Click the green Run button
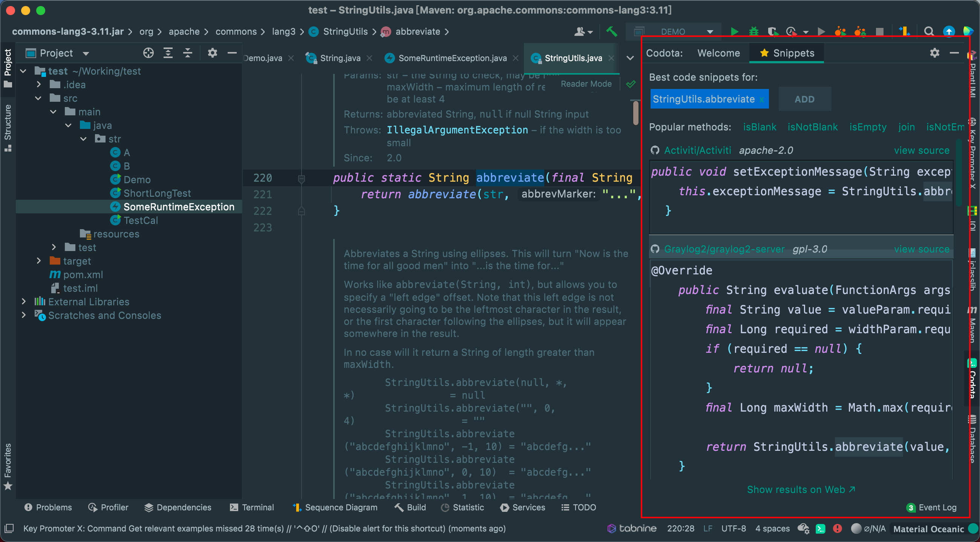 (x=734, y=32)
